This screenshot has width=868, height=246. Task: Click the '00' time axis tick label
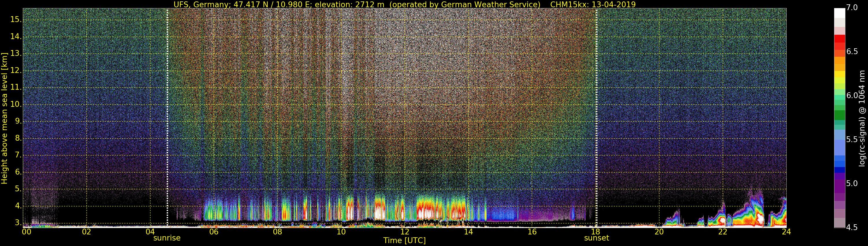click(27, 232)
